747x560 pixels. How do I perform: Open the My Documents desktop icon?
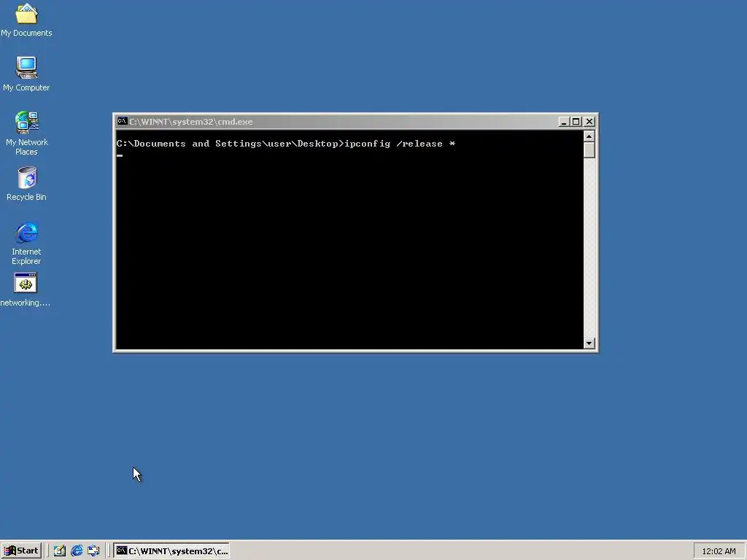pyautogui.click(x=26, y=20)
